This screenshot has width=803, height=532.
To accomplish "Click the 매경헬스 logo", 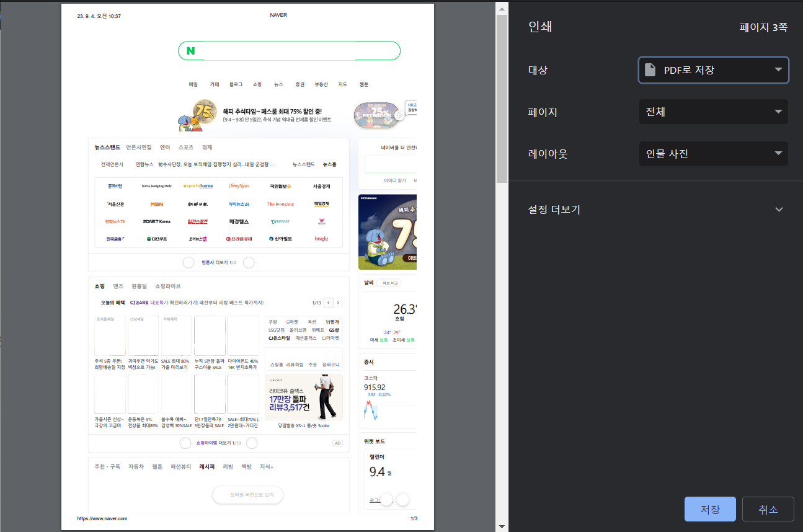I will coord(239,221).
